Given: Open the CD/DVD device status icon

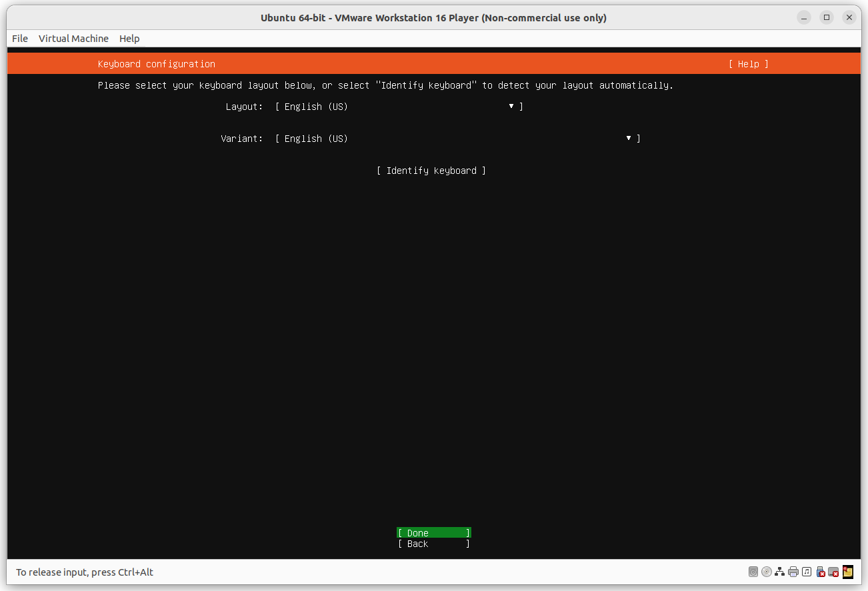Looking at the screenshot, I should 766,572.
